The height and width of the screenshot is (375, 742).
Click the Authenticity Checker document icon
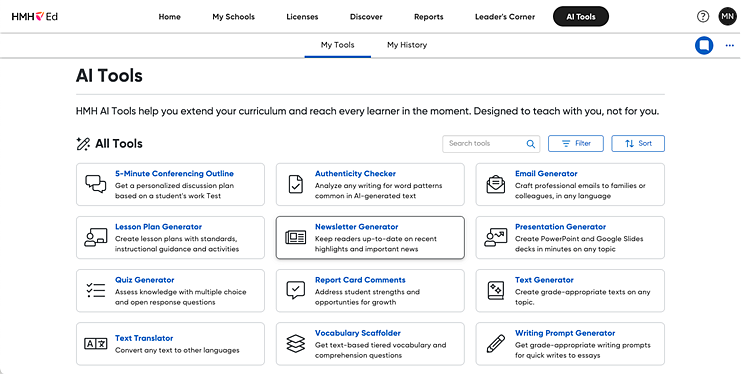click(x=296, y=184)
